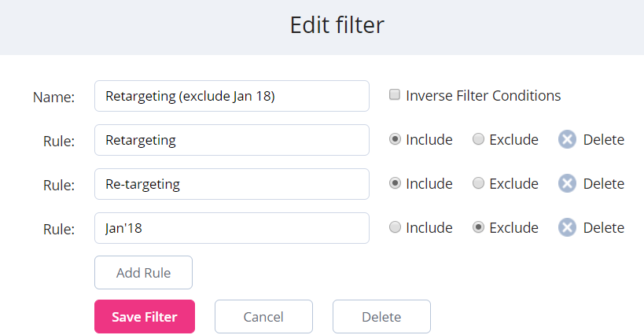Click the Re-targeting rule text field
Image resolution: width=644 pixels, height=335 pixels.
(x=231, y=184)
